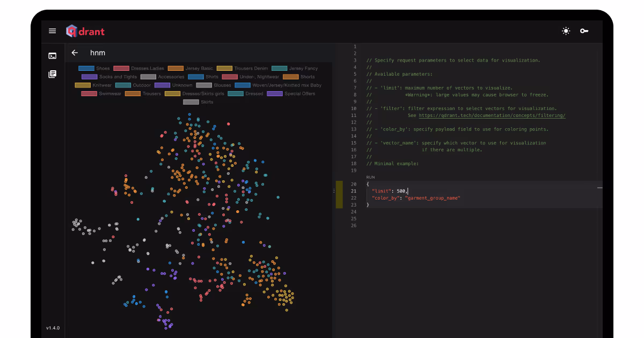Toggle the Shoes legend entry
644x338 pixels.
tap(94, 68)
